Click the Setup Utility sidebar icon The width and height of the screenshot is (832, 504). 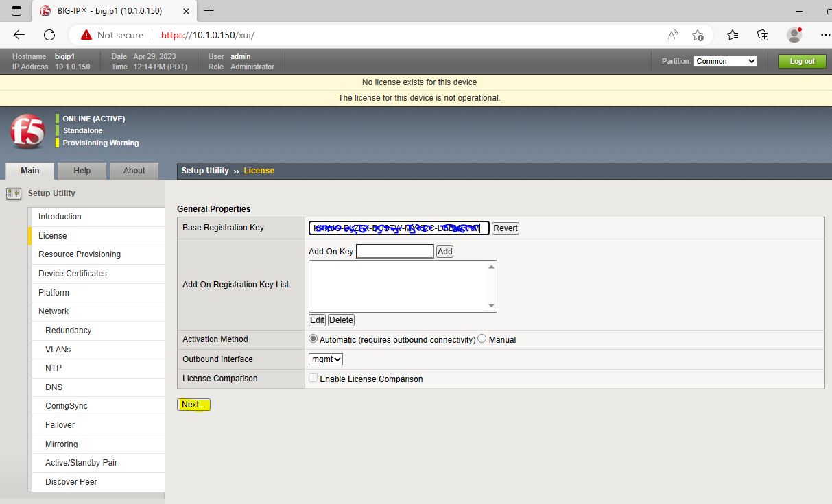pos(13,193)
